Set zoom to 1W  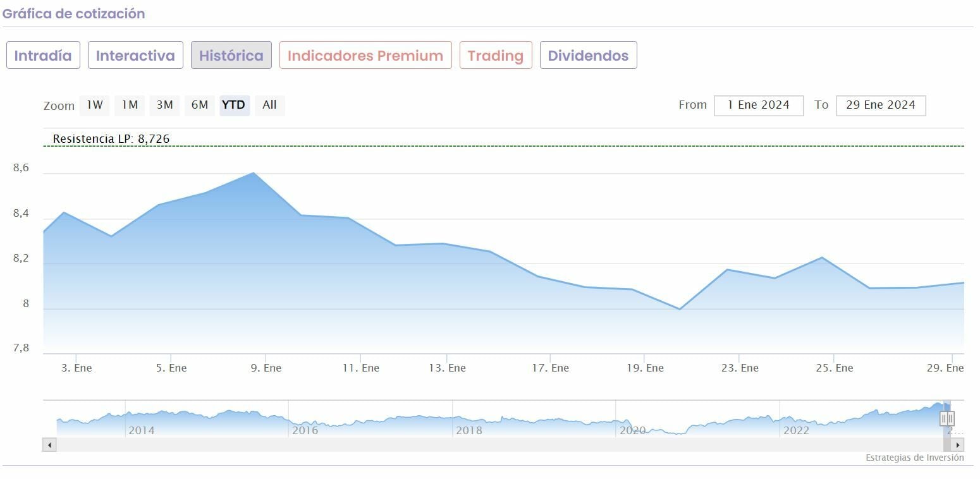pos(94,105)
